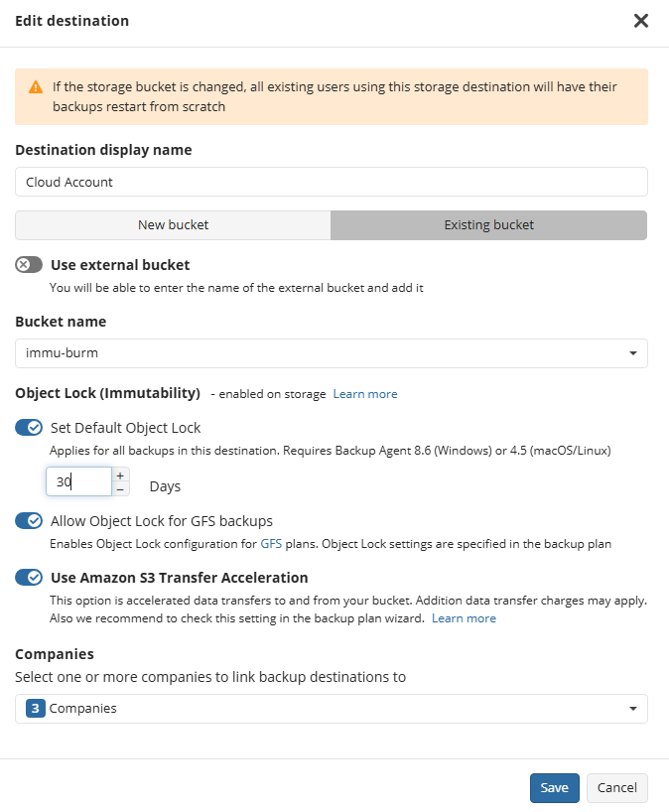Turn off Amazon S3 Transfer Acceleration
Image resolution: width=669 pixels, height=812 pixels.
click(x=29, y=578)
